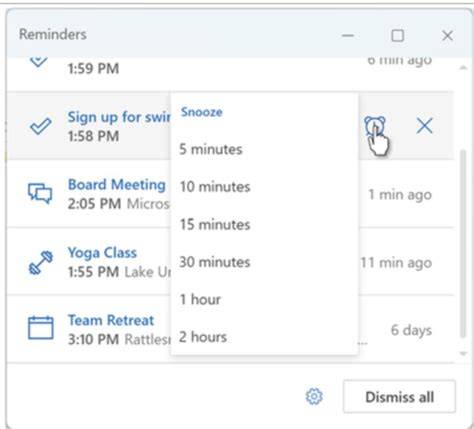
Task: Open reminder settings gear icon
Action: click(314, 396)
